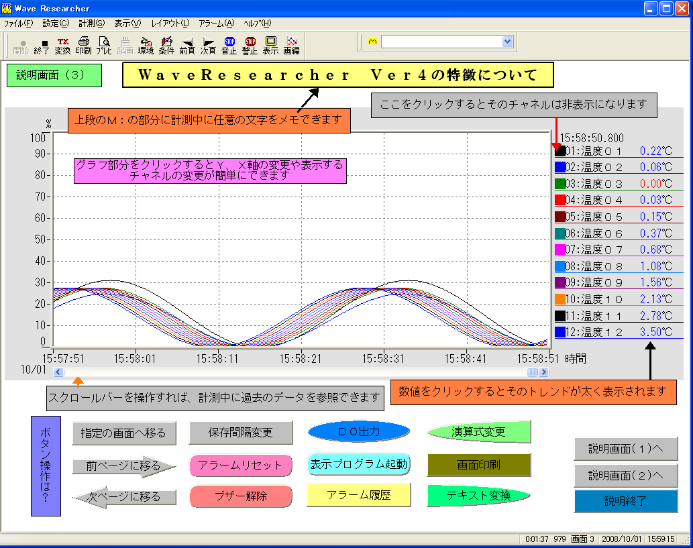Click the 前ページに移る arrow button
This screenshot has width=693, height=548.
(x=124, y=466)
